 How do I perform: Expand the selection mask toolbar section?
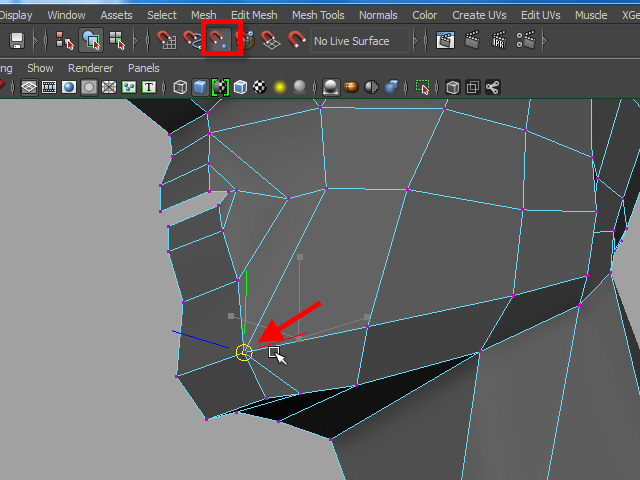(x=136, y=40)
